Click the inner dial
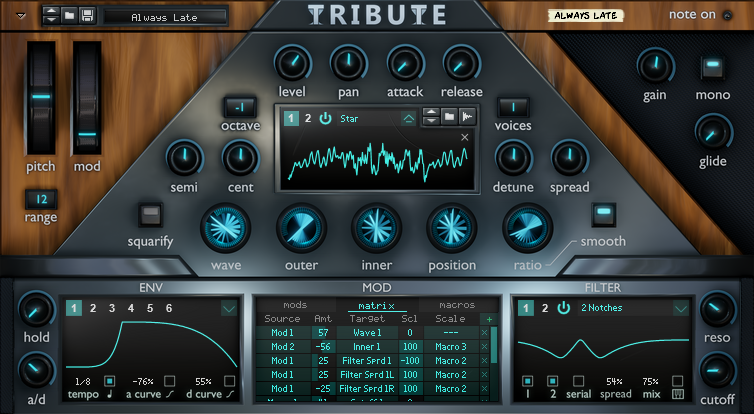 click(377, 228)
